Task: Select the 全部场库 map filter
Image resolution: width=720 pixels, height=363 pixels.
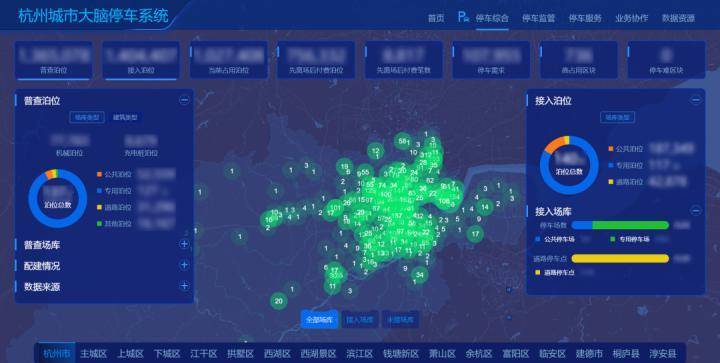Action: point(319,319)
